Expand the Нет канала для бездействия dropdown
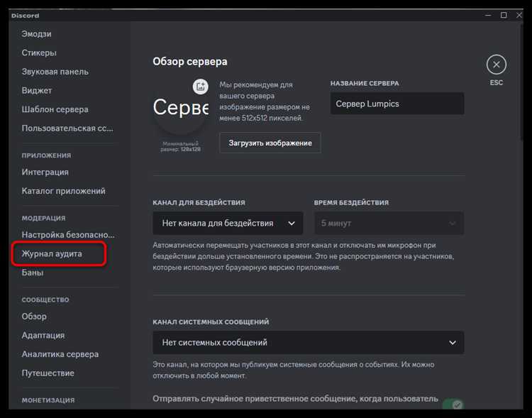Screen dimensions: 532x418 pyautogui.click(x=228, y=223)
